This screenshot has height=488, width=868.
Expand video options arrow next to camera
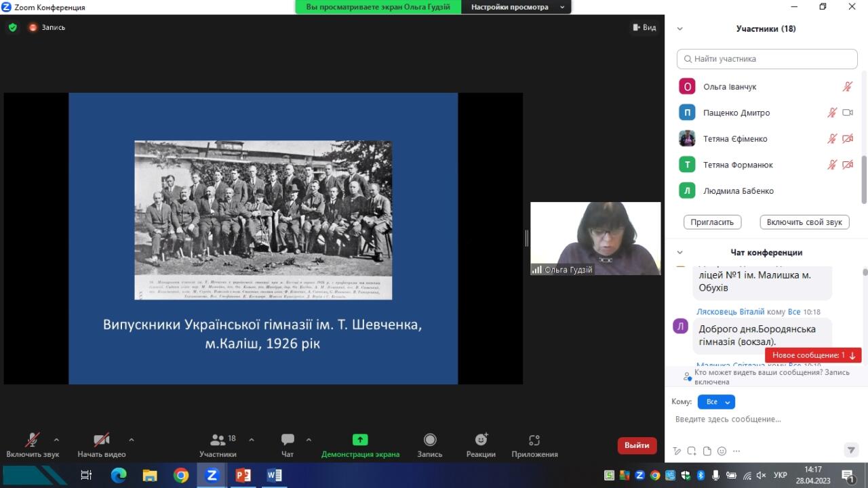(131, 440)
